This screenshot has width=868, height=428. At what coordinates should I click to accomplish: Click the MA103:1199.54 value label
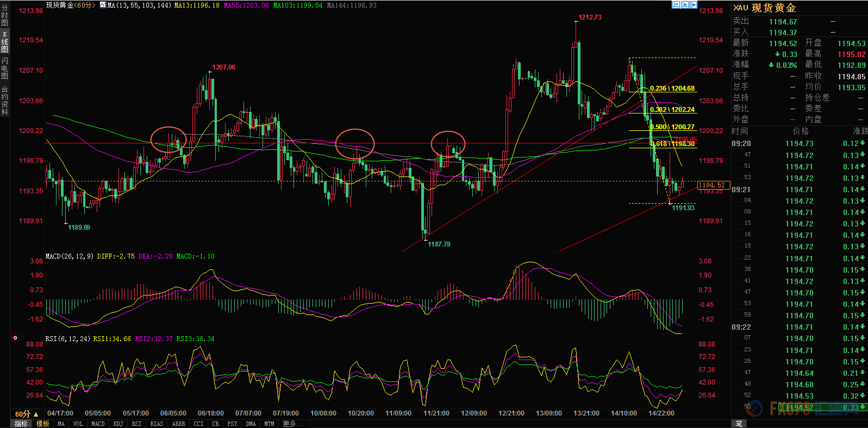(x=298, y=5)
